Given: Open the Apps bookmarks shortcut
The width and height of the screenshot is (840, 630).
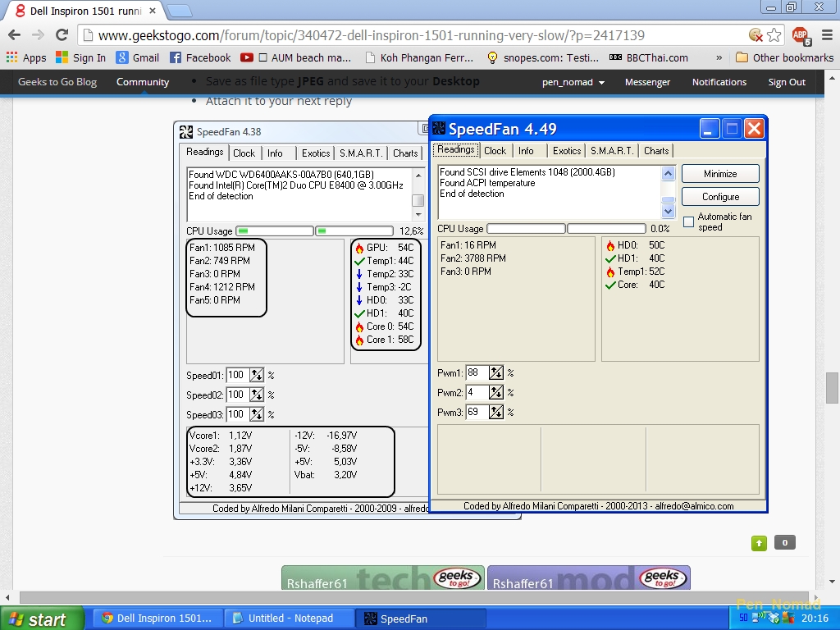Looking at the screenshot, I should [x=27, y=58].
